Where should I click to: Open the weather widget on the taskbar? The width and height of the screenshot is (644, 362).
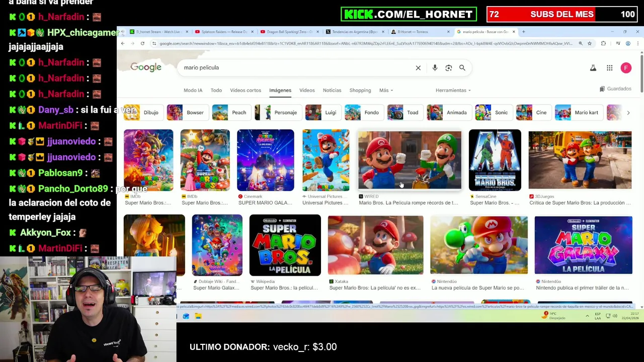point(554,316)
